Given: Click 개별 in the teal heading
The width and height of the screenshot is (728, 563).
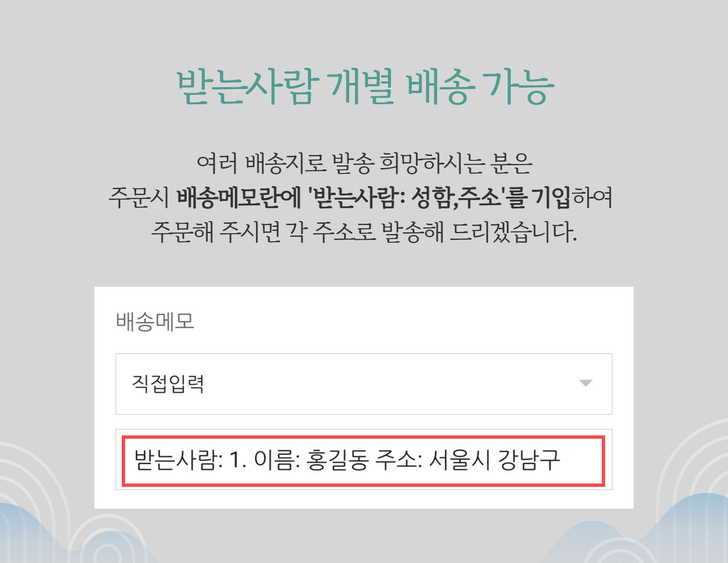Looking at the screenshot, I should pos(362,87).
